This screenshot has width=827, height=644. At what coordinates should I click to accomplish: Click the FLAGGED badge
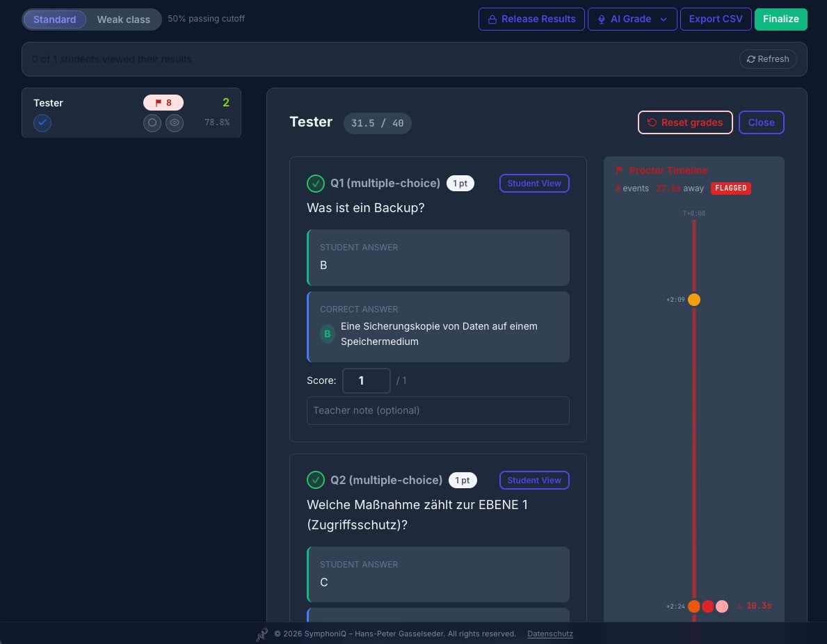click(x=730, y=188)
